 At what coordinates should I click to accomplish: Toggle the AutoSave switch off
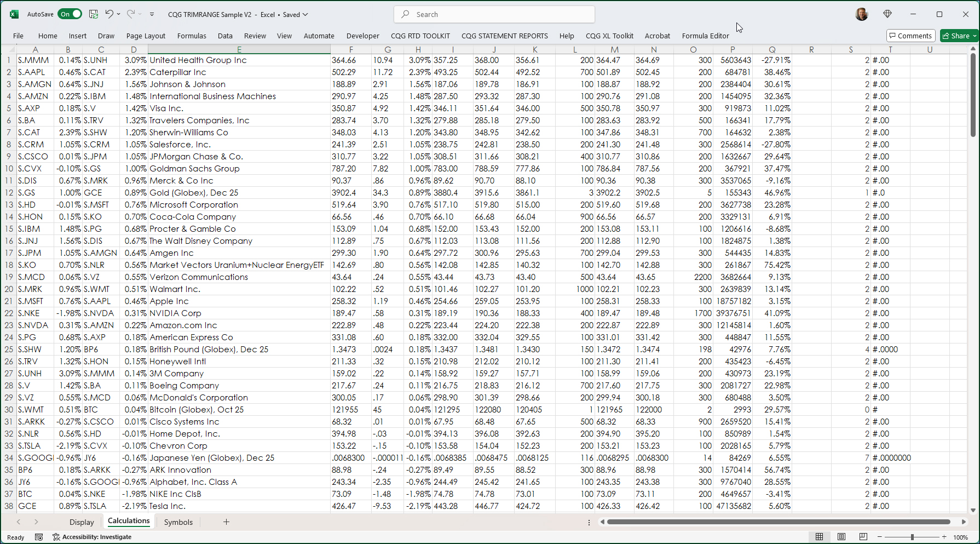pyautogui.click(x=70, y=14)
